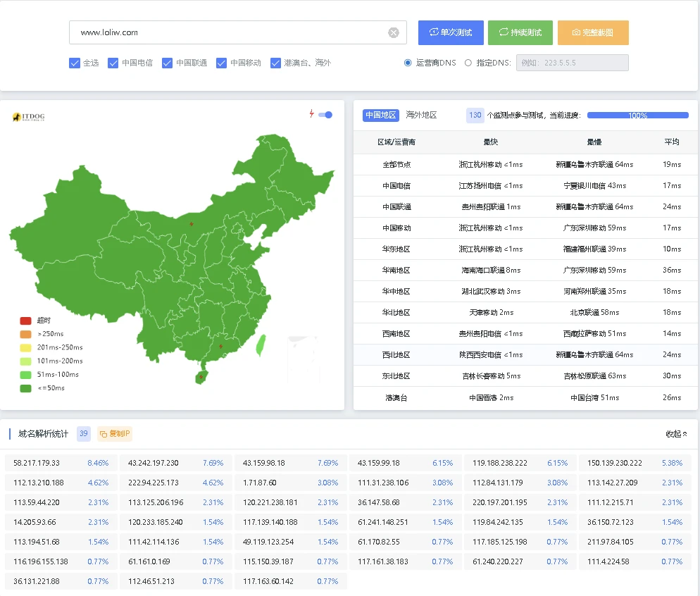This screenshot has height=596, width=700.
Task: Click IP address 36.131.221.88
Action: point(37,581)
